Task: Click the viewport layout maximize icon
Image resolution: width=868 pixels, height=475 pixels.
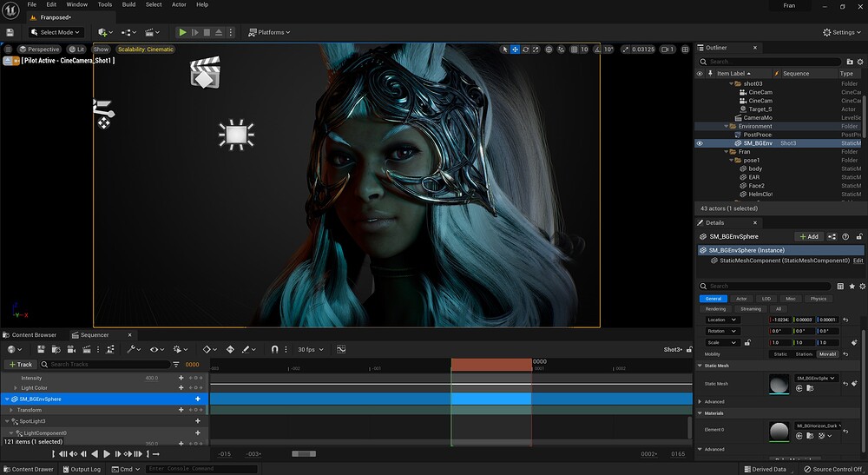Action: [685, 49]
